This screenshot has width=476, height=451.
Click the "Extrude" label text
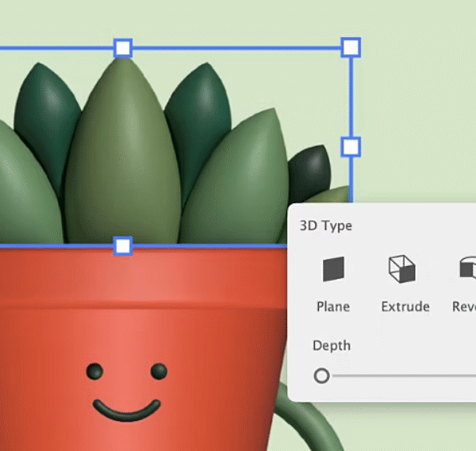tap(405, 306)
